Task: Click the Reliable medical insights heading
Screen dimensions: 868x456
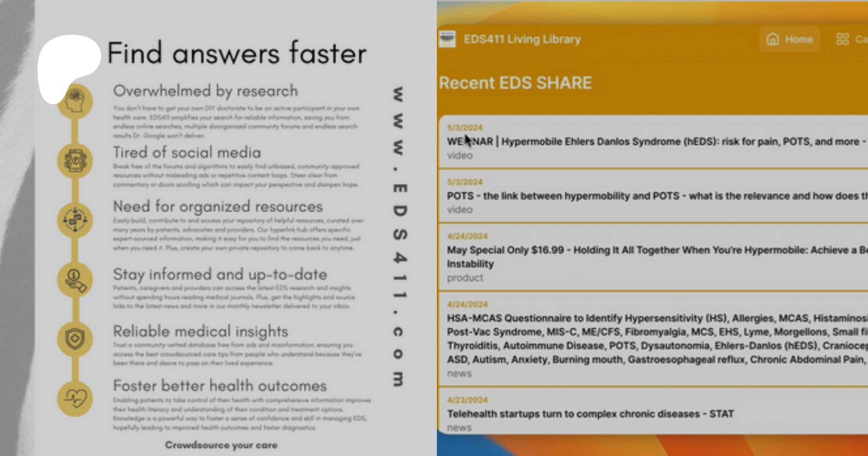Action: [x=200, y=332]
